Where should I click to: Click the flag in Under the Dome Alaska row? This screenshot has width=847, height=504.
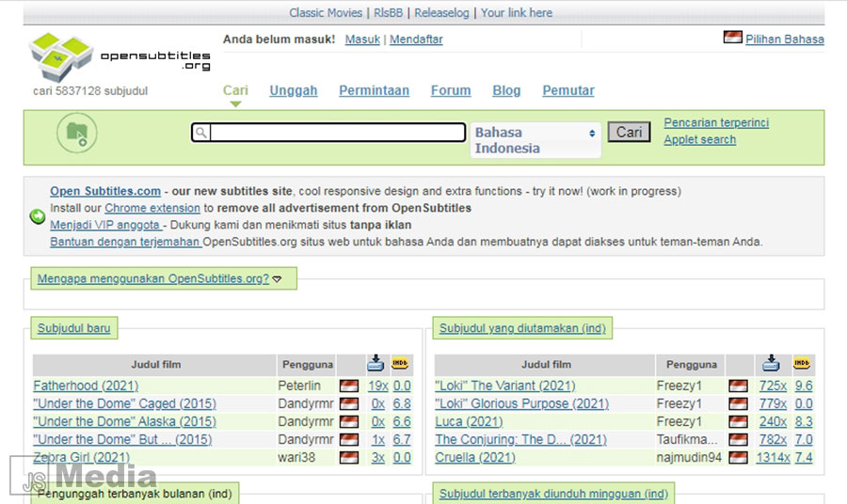click(x=349, y=421)
